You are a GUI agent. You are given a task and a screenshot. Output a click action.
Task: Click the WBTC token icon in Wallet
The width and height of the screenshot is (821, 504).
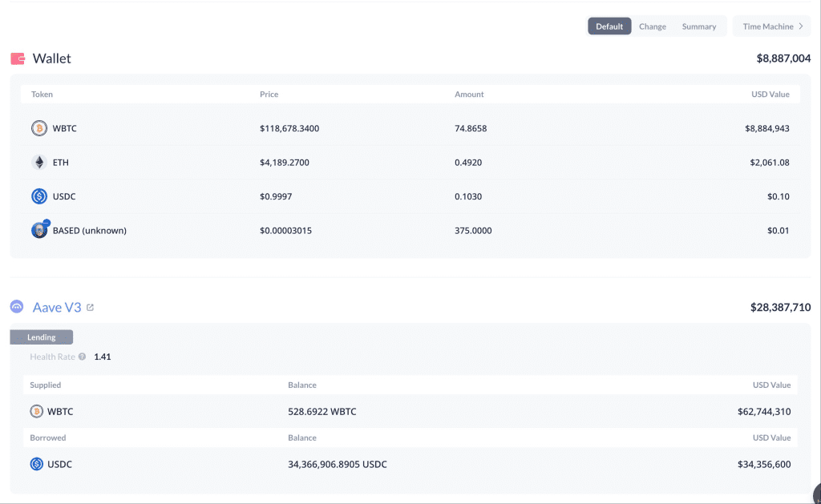pos(38,128)
